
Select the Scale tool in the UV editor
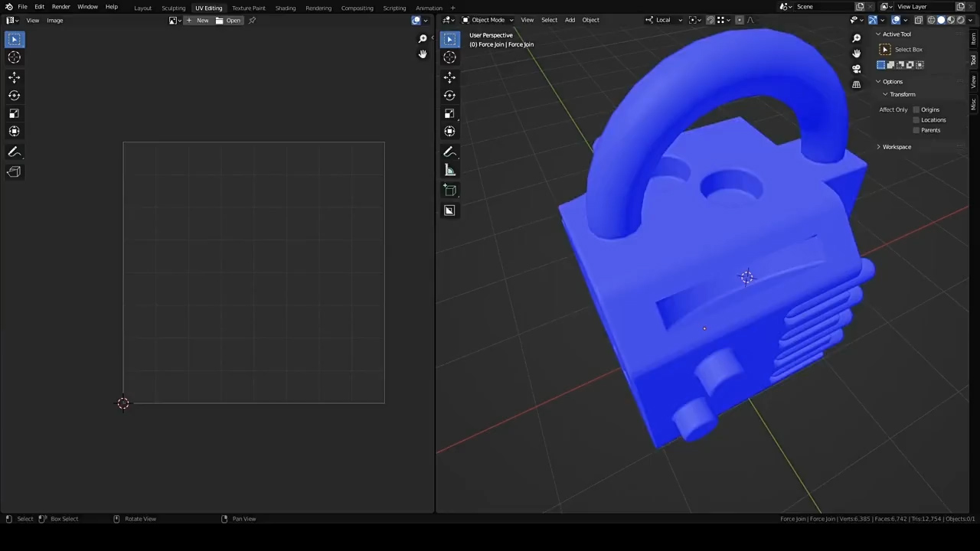tap(14, 113)
